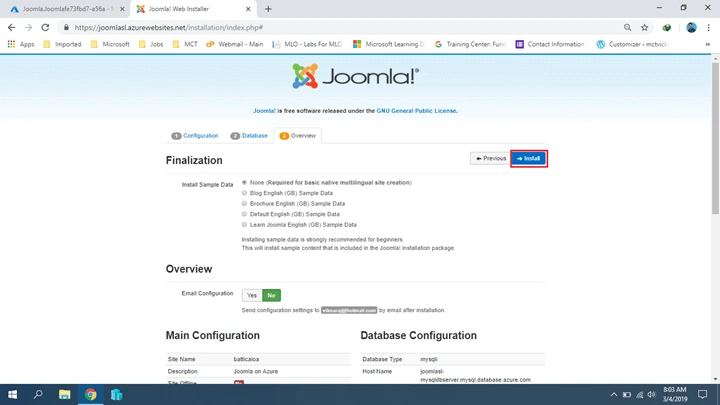The height and width of the screenshot is (405, 720).
Task: Open the notification action center
Action: click(703, 394)
